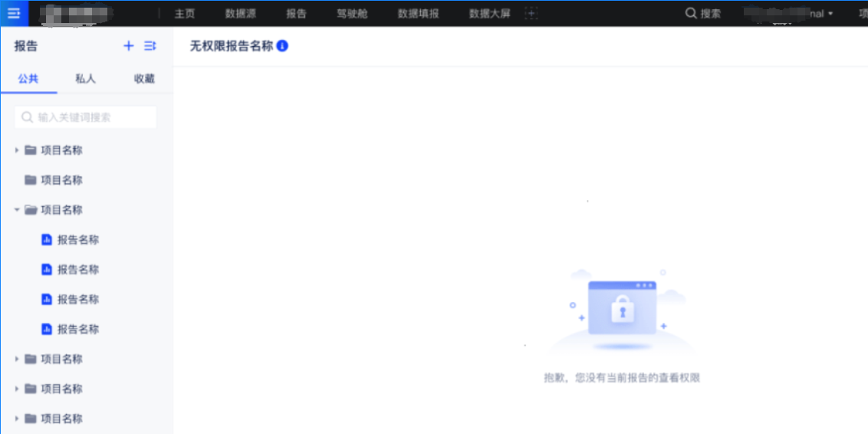Click the 输入关键词搜索 search field
868x434 pixels.
(x=86, y=117)
